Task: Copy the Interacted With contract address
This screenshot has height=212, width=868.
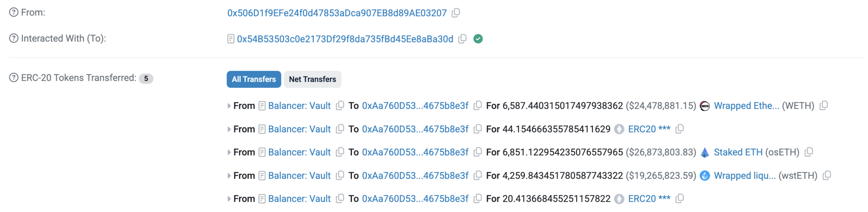Action: point(462,39)
